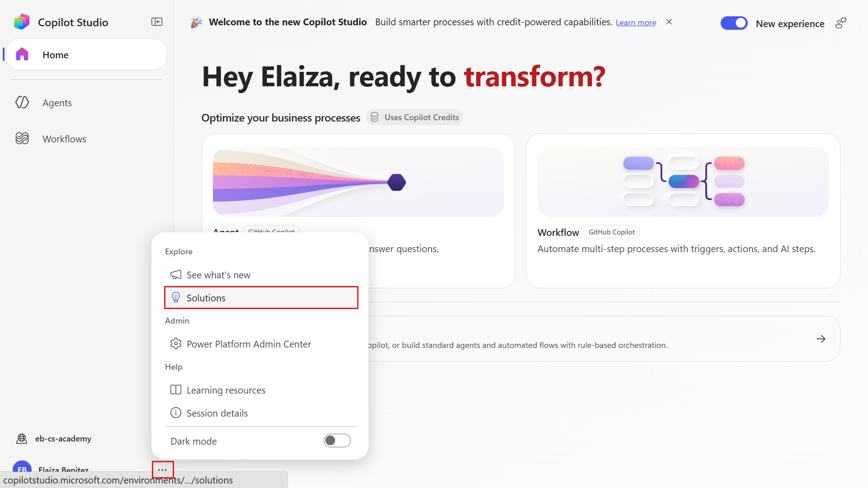The width and height of the screenshot is (868, 488).
Task: Click the Explore section label in the menu
Action: coord(179,252)
